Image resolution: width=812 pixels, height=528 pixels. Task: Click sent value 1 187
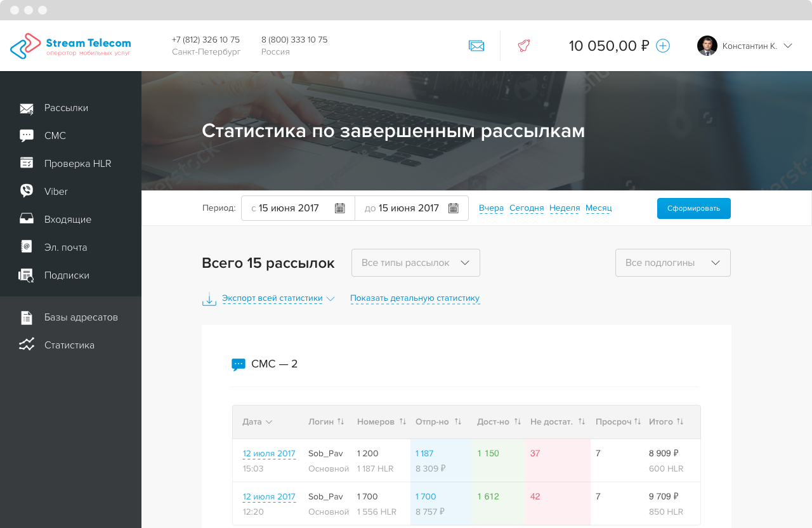coord(424,454)
